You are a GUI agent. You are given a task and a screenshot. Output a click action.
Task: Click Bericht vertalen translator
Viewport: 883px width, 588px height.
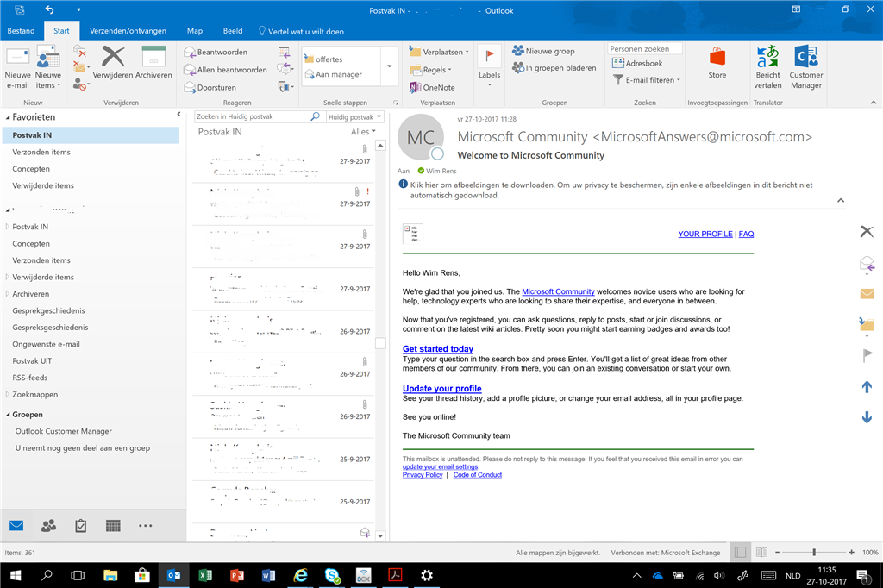click(x=767, y=67)
